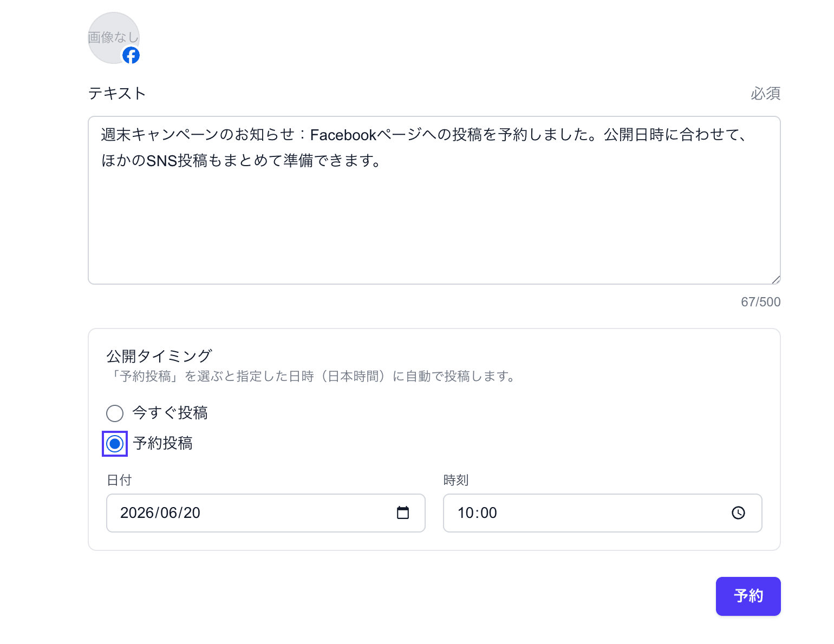Click the 日付 label
This screenshot has width=834, height=644.
click(119, 480)
